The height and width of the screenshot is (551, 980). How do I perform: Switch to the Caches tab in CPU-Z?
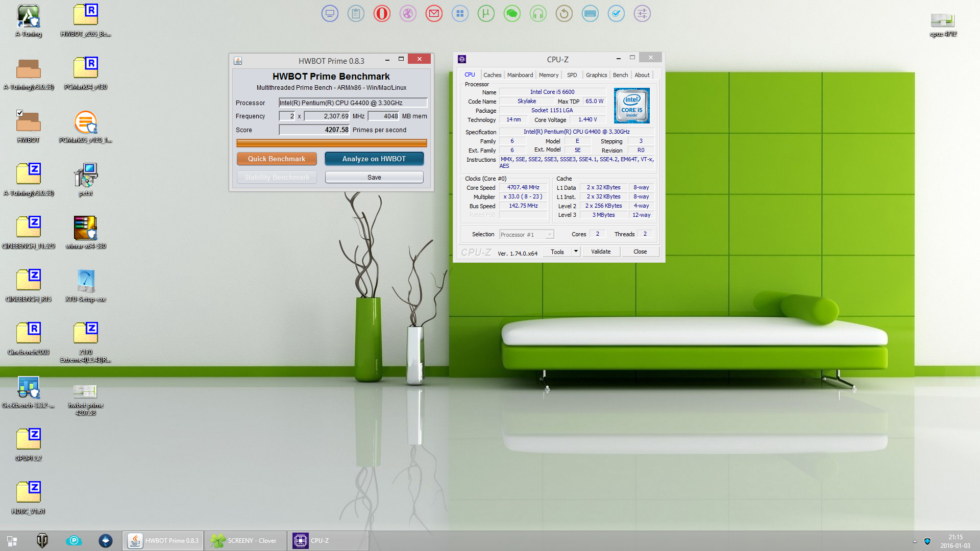492,75
